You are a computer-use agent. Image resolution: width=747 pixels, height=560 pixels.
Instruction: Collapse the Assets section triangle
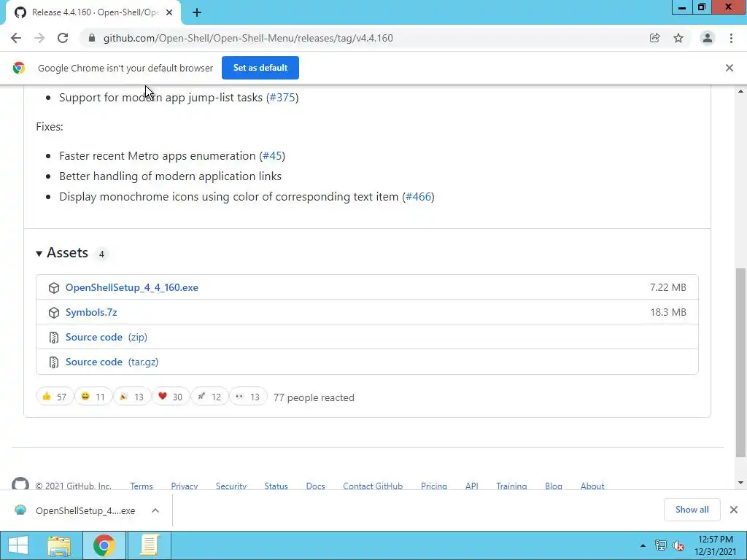39,254
